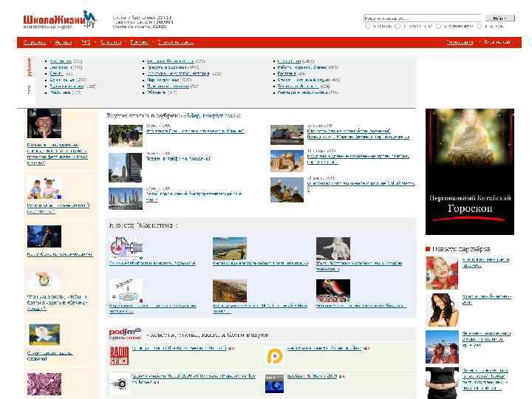Open the Культура, искусство, история category
Viewport: 532px width, 399px height.
(x=178, y=73)
